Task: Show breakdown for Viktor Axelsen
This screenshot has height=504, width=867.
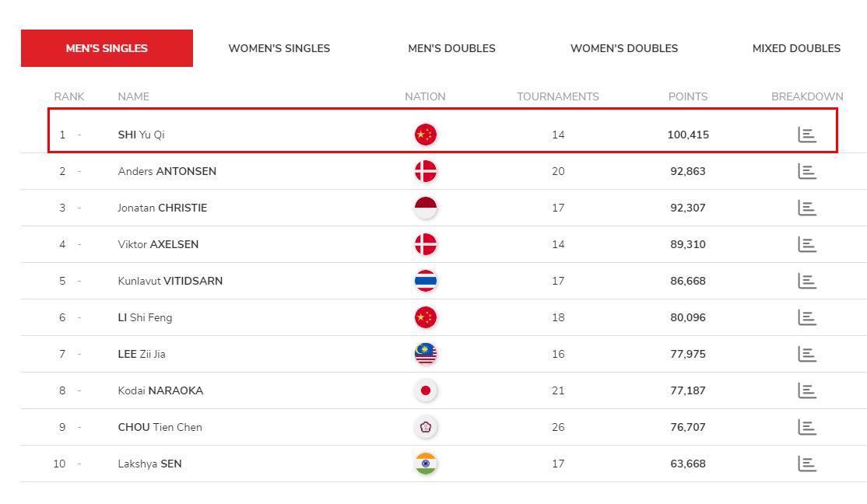Action: (x=807, y=244)
